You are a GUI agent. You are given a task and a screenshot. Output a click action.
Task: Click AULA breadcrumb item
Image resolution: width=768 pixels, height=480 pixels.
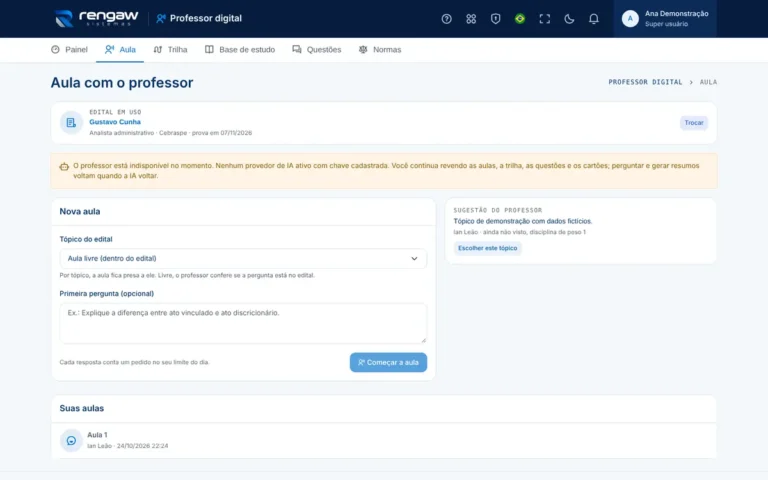point(708,82)
